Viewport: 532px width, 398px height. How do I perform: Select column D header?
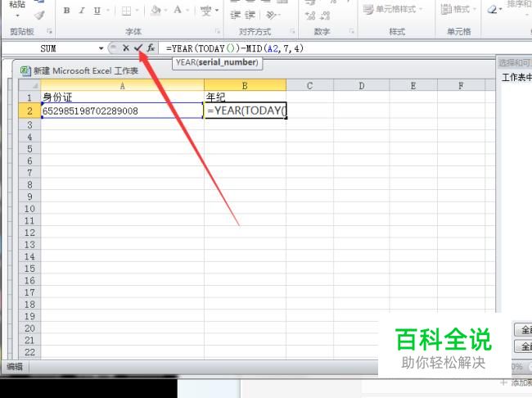(362, 85)
